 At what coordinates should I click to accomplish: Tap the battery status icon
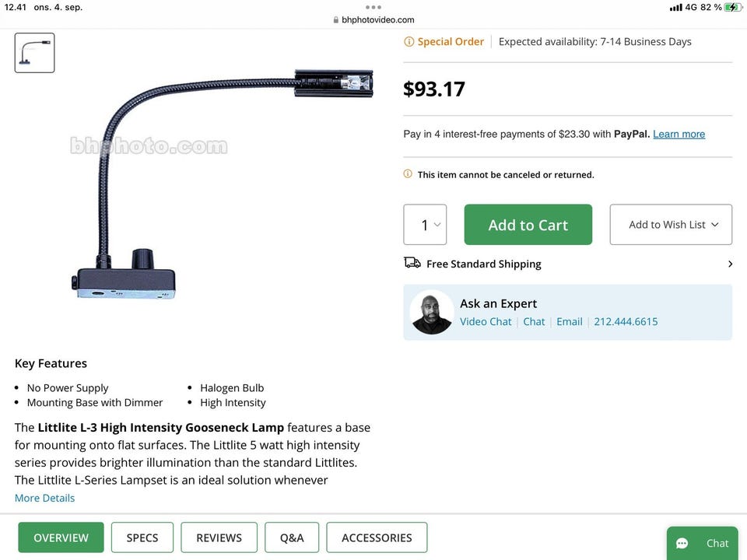[x=732, y=7]
